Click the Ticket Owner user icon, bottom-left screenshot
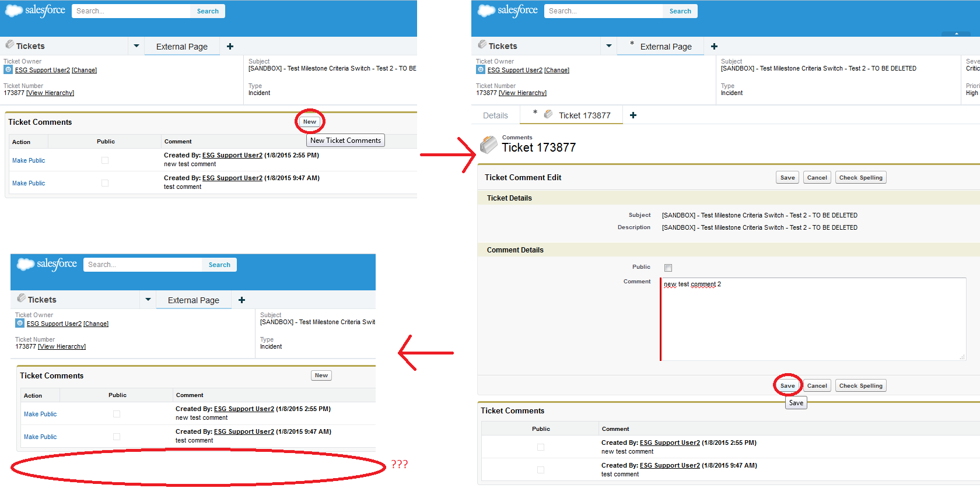This screenshot has width=980, height=495. click(20, 323)
